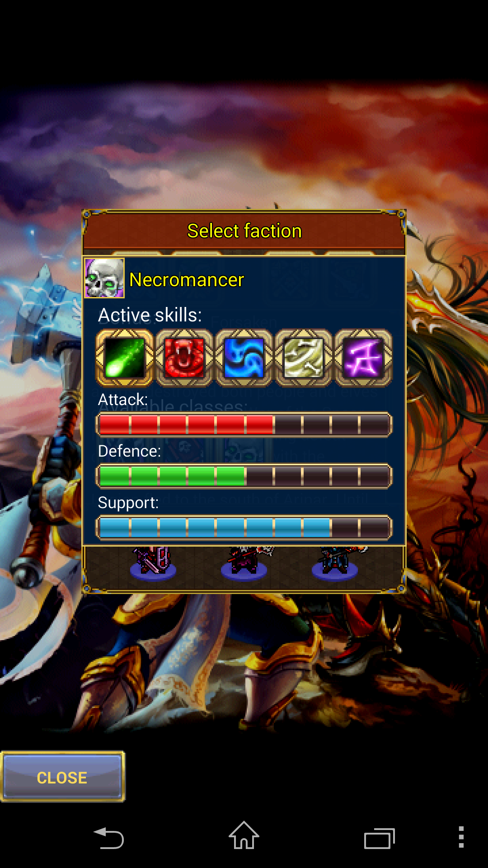Tap the red roaring beast skill icon
The height and width of the screenshot is (868, 488).
[x=184, y=358]
